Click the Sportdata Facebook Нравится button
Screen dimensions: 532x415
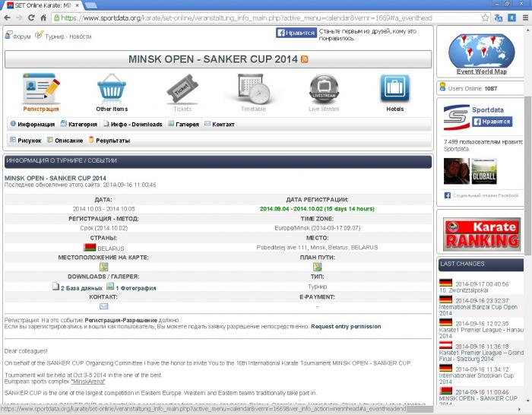pos(492,122)
